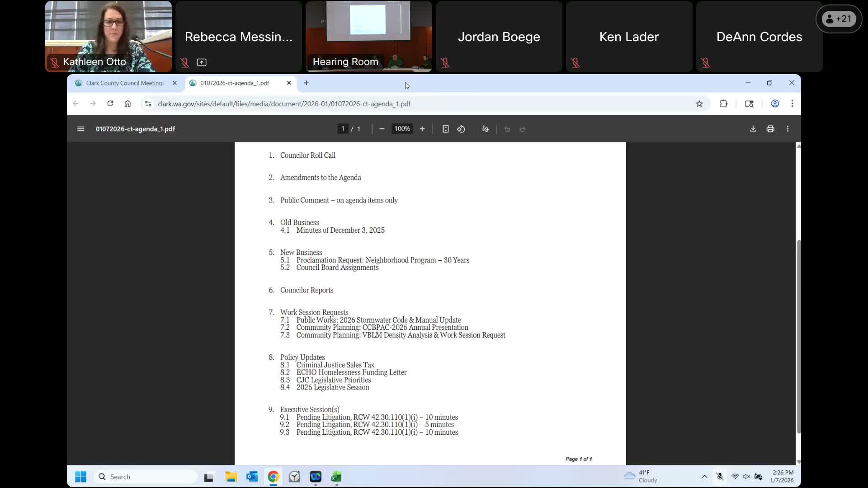Show hidden system tray icons
Screen dimensions: 868x488
pos(704,477)
